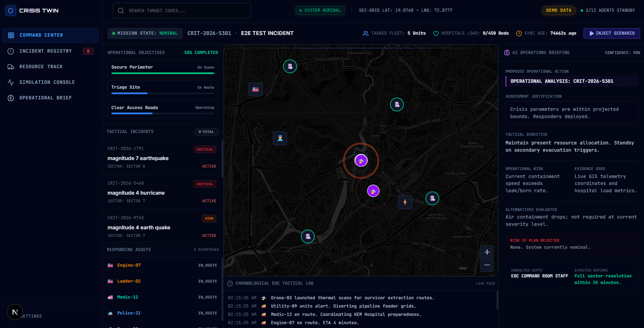The height and width of the screenshot is (328, 644).
Task: Click the Clear Access Roads progress bar
Action: pos(163,114)
